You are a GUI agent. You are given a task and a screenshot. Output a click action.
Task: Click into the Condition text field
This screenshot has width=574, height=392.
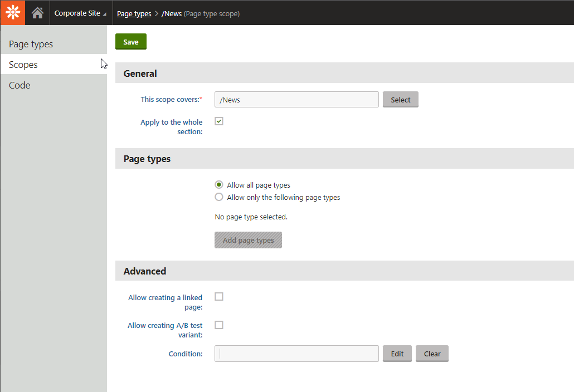click(x=296, y=354)
